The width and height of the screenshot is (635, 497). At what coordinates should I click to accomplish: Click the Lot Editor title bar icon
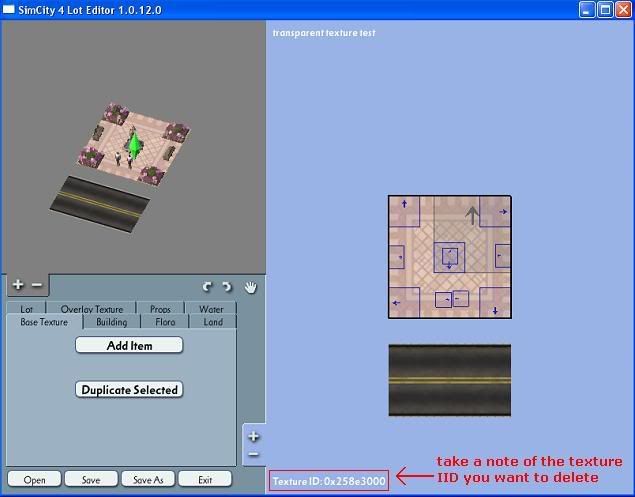[x=9, y=9]
